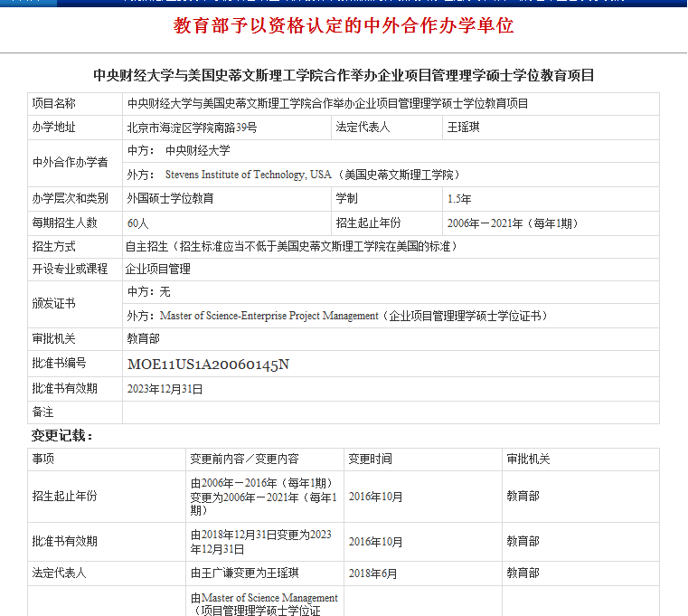The image size is (688, 616).
Task: Click the 中外合作办学者 label
Action: point(71,163)
